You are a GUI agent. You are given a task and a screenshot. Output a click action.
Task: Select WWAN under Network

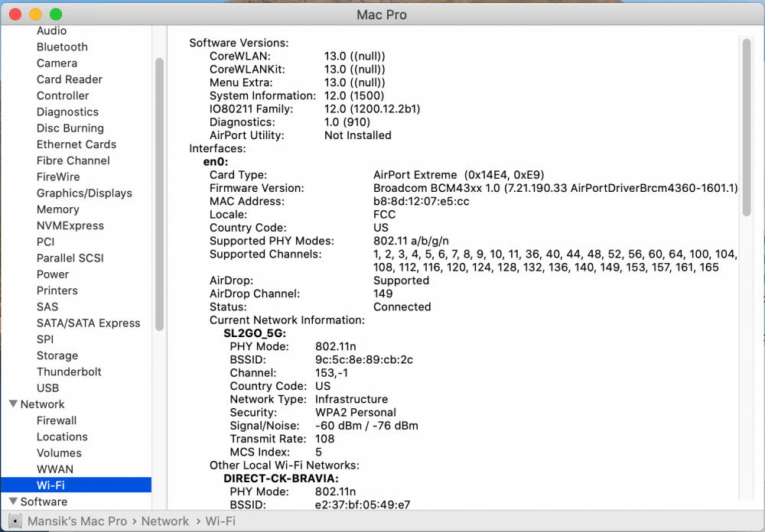(x=54, y=469)
